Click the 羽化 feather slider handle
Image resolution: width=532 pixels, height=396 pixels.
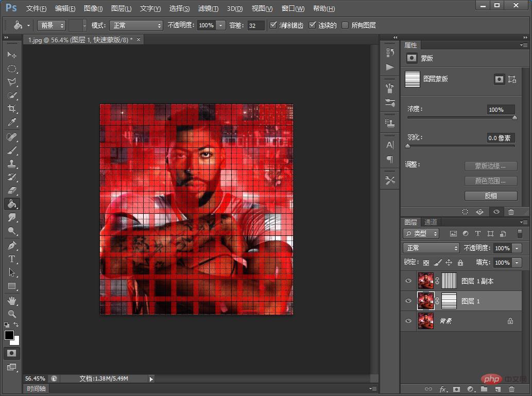[408, 146]
